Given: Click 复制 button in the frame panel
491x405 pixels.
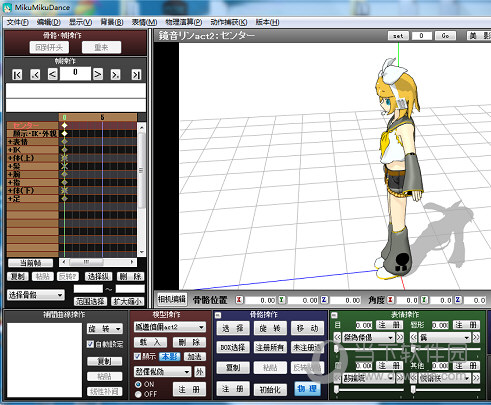Looking at the screenshot, I should [x=17, y=276].
